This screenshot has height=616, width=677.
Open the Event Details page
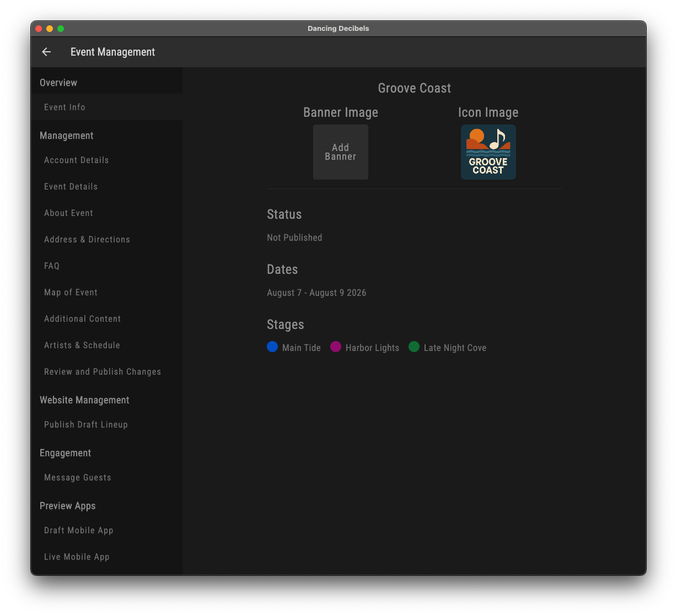point(71,187)
